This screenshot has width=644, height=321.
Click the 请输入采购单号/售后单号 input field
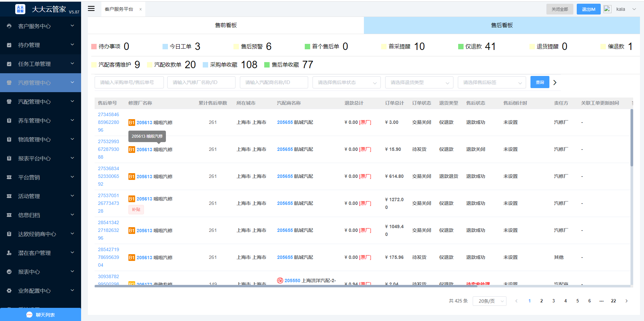point(129,82)
